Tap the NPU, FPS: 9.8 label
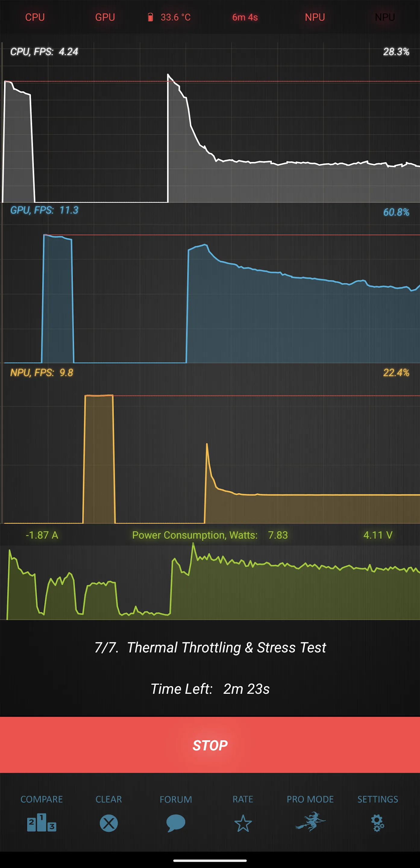 point(41,372)
